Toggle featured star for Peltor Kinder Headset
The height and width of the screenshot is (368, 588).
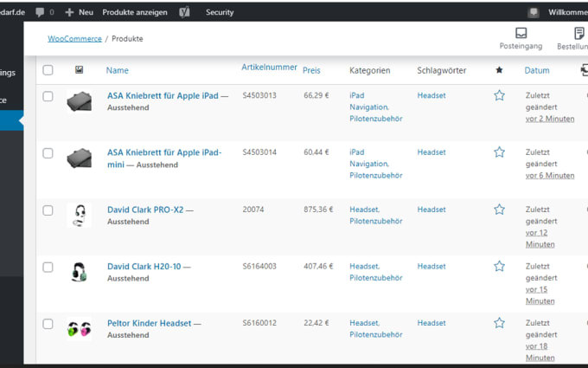click(x=499, y=323)
